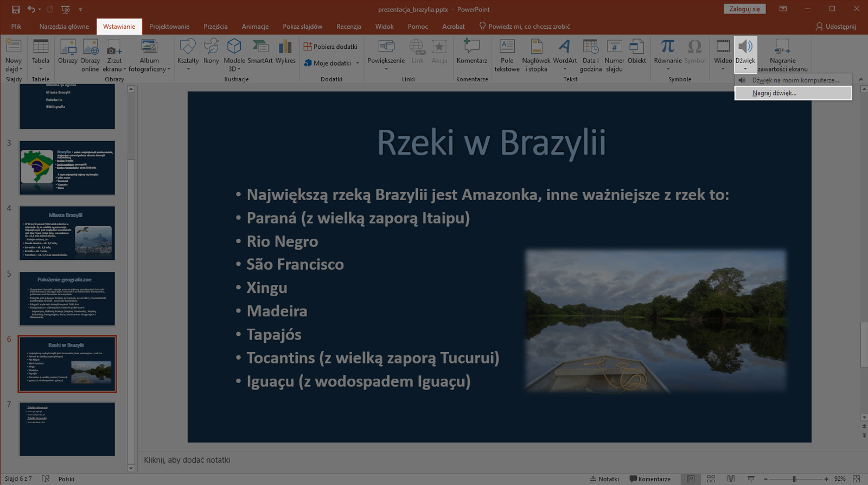Viewport: 868px width, 485px height.
Task: Insert a SmartArt graphic
Action: [x=260, y=52]
